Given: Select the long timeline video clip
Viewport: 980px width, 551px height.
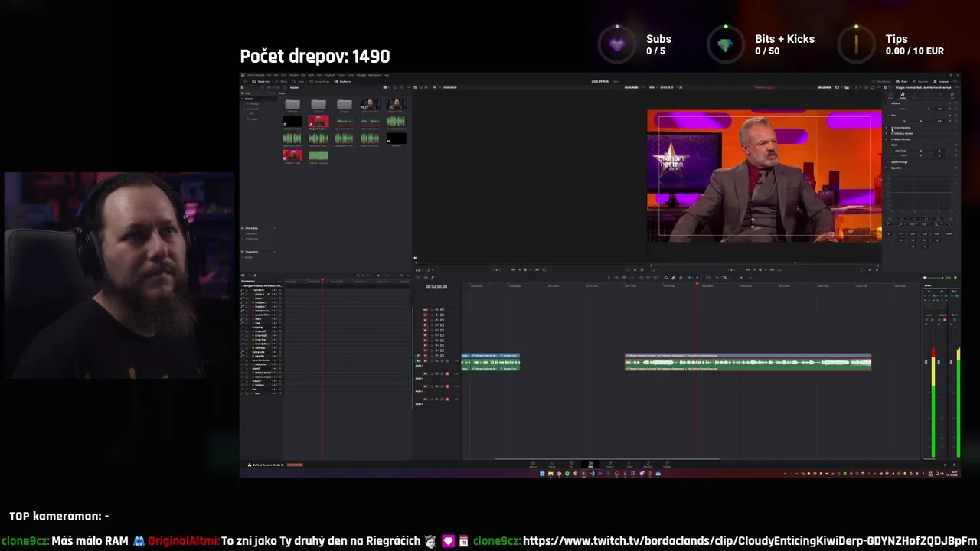Looking at the screenshot, I should click(x=748, y=356).
